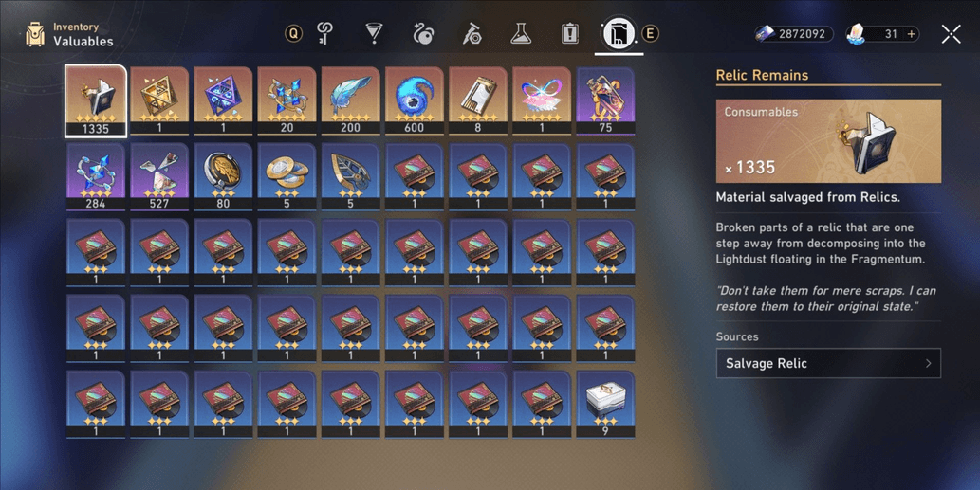Select the Relic Remains item with 1335
The width and height of the screenshot is (980, 490).
coord(96,100)
